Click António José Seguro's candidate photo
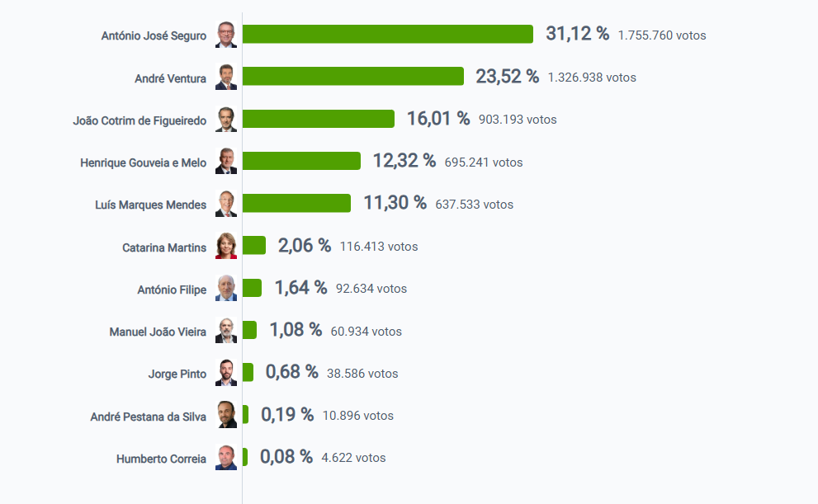This screenshot has width=818, height=504. [225, 35]
